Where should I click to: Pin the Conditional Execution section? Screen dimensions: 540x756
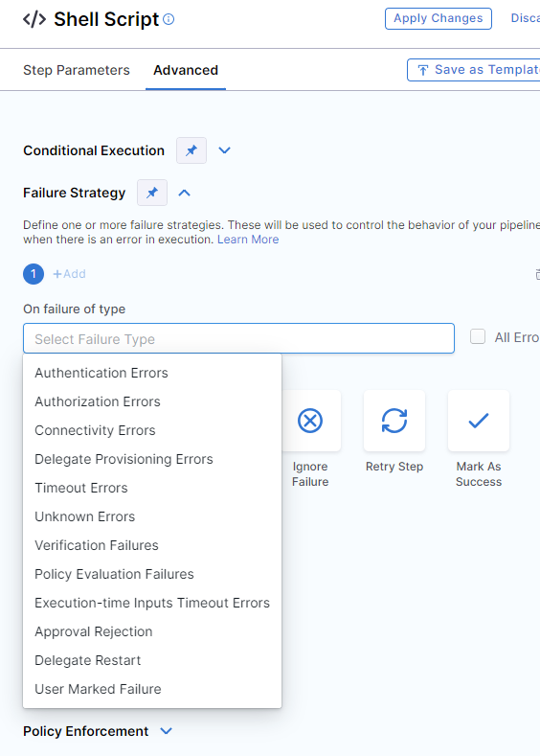[x=191, y=150]
